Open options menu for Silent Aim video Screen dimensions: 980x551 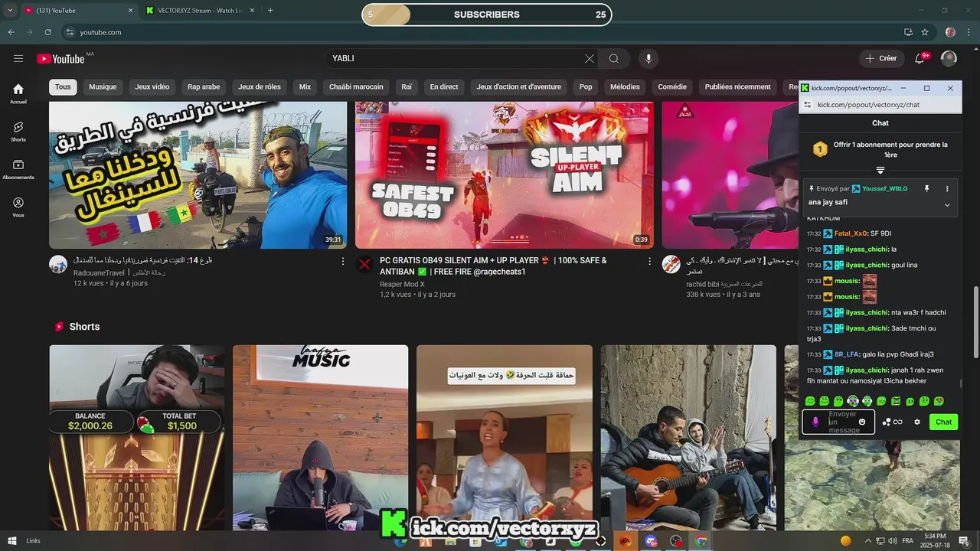[649, 262]
